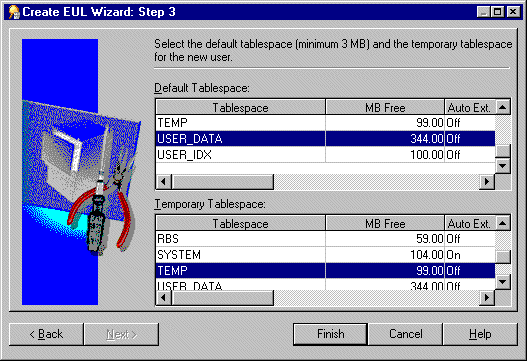Click MB Free column header in Default Tablespace table

click(x=385, y=108)
